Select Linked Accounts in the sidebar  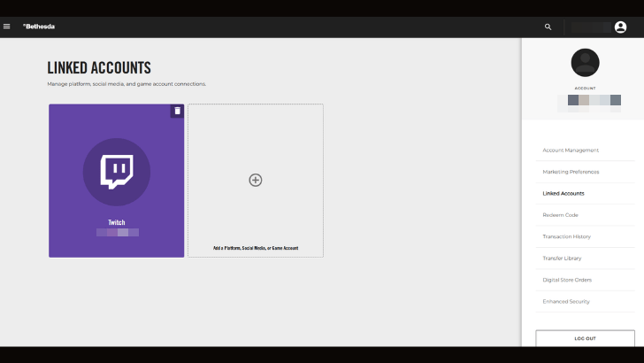(x=563, y=193)
